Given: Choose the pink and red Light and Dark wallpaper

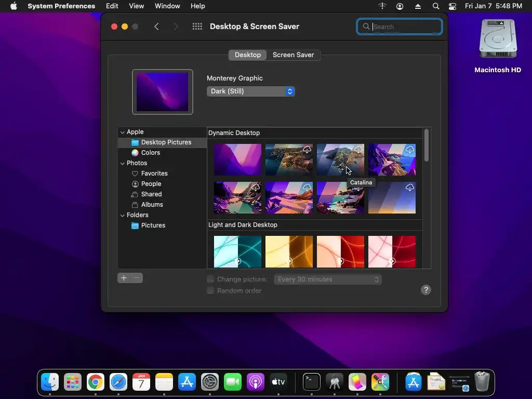Looking at the screenshot, I should coord(392,252).
